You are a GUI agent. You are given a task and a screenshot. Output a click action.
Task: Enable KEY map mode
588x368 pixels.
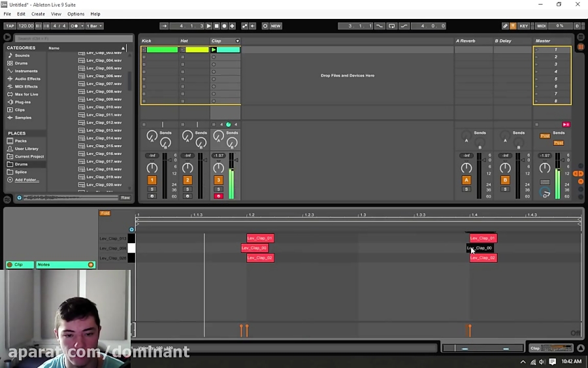[524, 26]
